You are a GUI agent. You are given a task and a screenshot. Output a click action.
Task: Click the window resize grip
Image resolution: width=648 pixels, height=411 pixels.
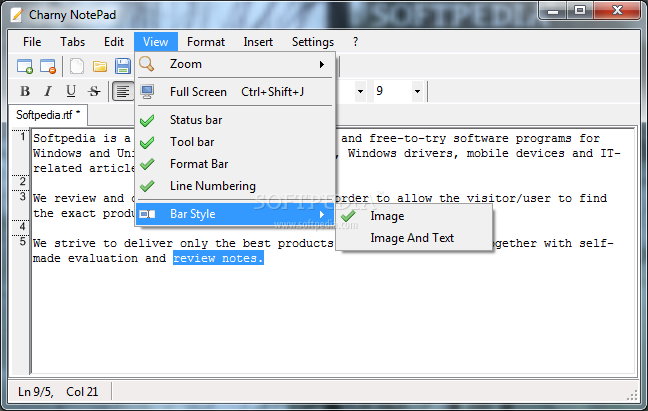pyautogui.click(x=632, y=395)
